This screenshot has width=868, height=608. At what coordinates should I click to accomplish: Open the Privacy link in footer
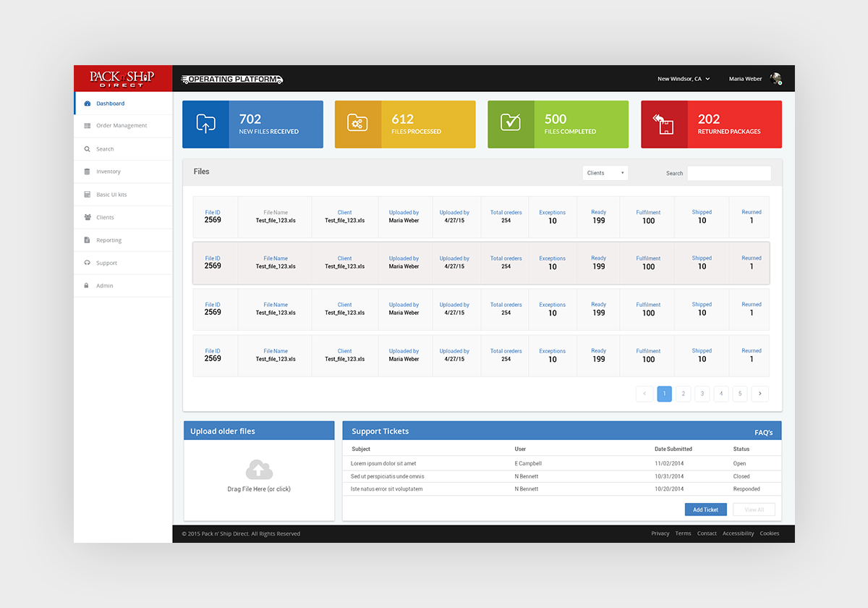click(660, 533)
